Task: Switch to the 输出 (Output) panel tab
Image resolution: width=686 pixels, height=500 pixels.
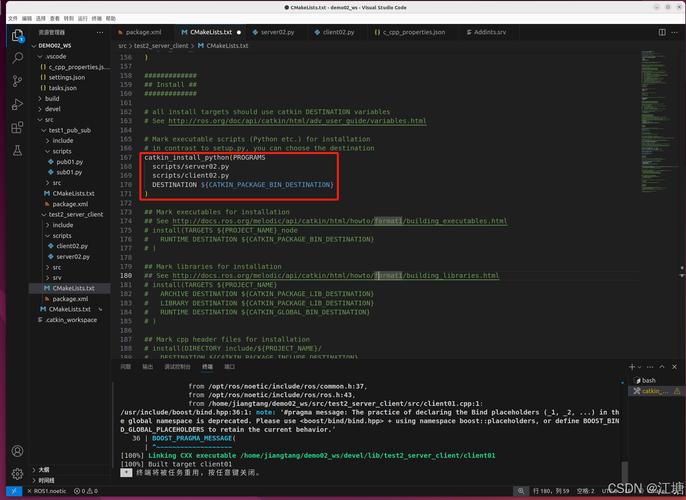Action: pyautogui.click(x=147, y=367)
